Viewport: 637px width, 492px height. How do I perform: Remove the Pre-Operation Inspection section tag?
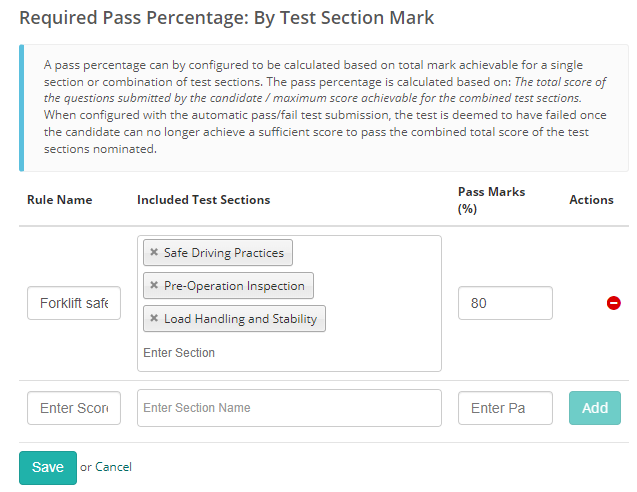[x=154, y=286]
